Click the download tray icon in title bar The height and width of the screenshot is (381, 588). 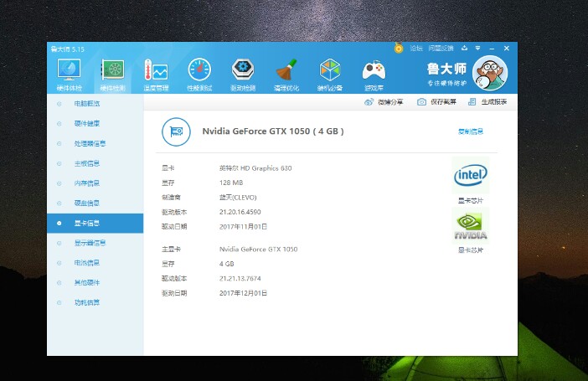465,48
